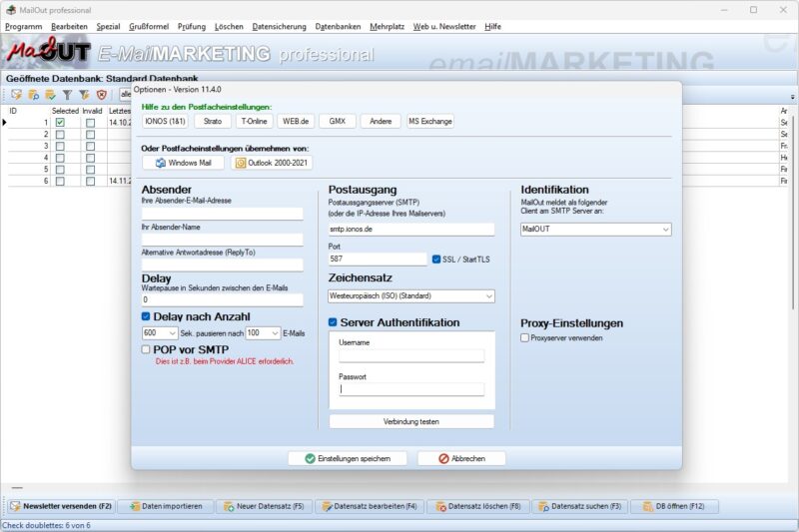This screenshot has width=799, height=532.
Task: Tick the Selected checkbox in row 5
Action: [60, 170]
